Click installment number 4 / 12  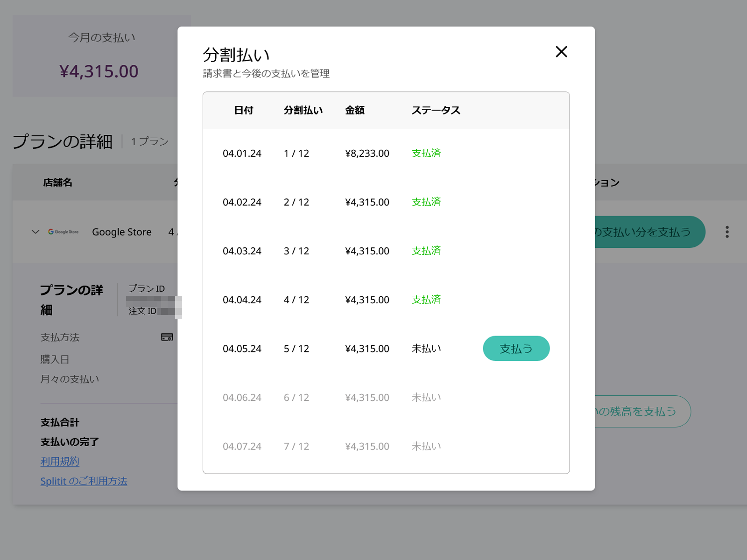pos(296,300)
